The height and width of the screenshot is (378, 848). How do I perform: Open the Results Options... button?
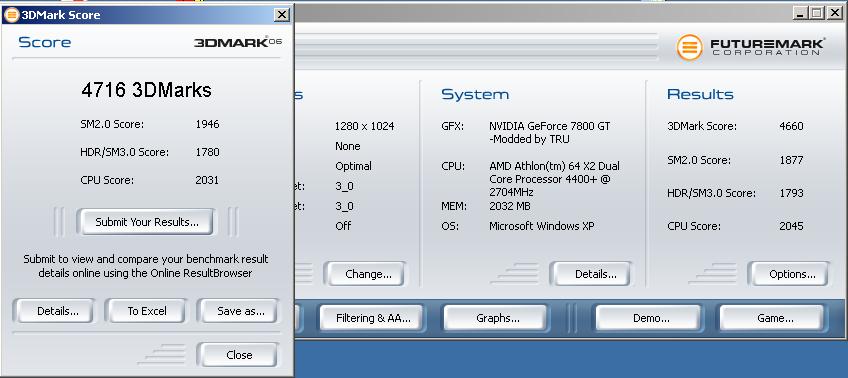(x=789, y=274)
